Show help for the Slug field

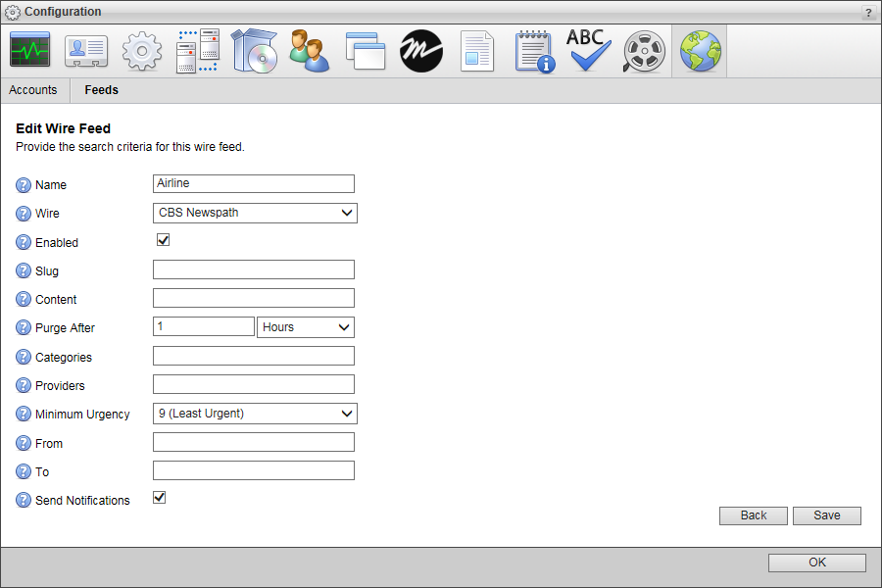click(x=24, y=270)
